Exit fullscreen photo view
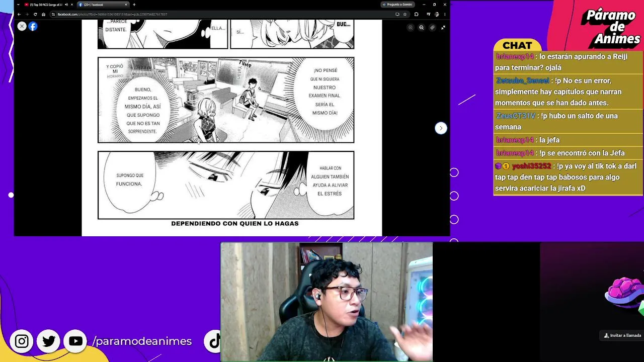644x362 pixels. (443, 28)
